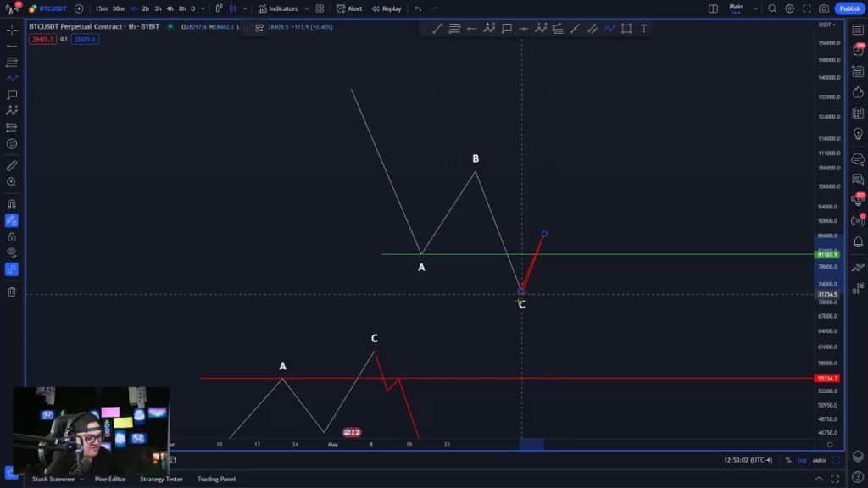The height and width of the screenshot is (488, 868).
Task: Select the trend line tool in favorites toolbar
Action: tap(437, 29)
